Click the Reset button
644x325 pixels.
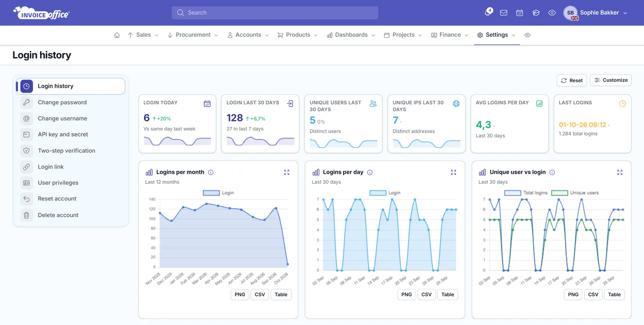[571, 80]
